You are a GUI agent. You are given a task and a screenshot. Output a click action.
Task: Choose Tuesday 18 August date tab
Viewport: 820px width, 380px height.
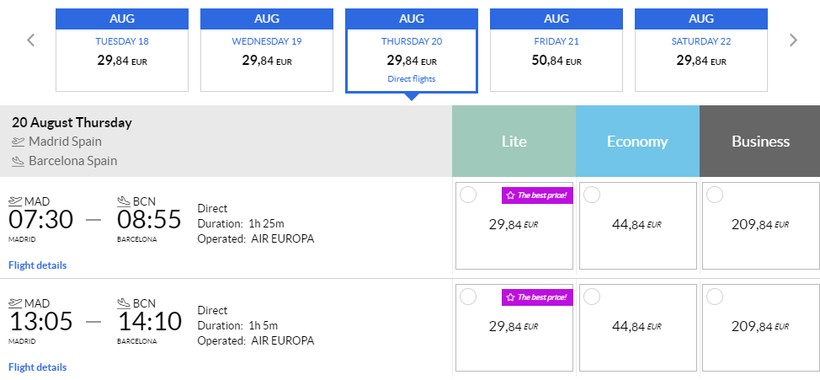pyautogui.click(x=122, y=50)
